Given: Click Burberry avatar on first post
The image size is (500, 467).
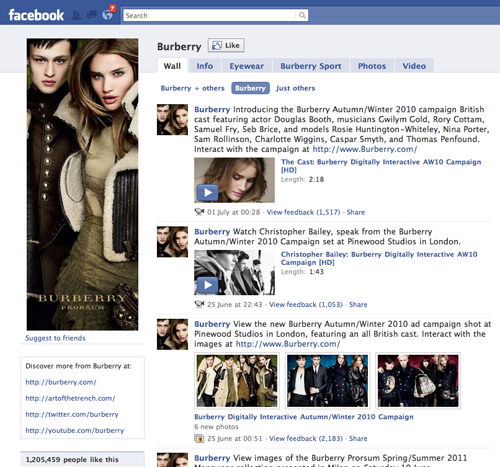Looking at the screenshot, I should click(172, 120).
